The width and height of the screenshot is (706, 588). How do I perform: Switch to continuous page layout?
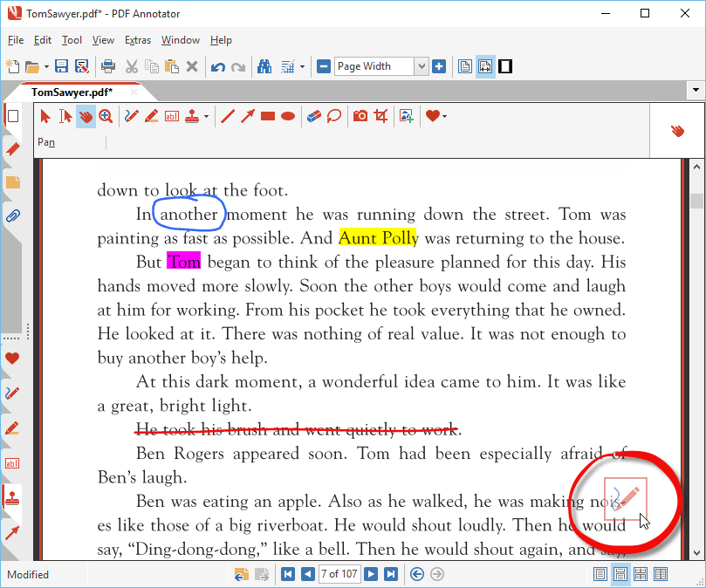[x=620, y=575]
